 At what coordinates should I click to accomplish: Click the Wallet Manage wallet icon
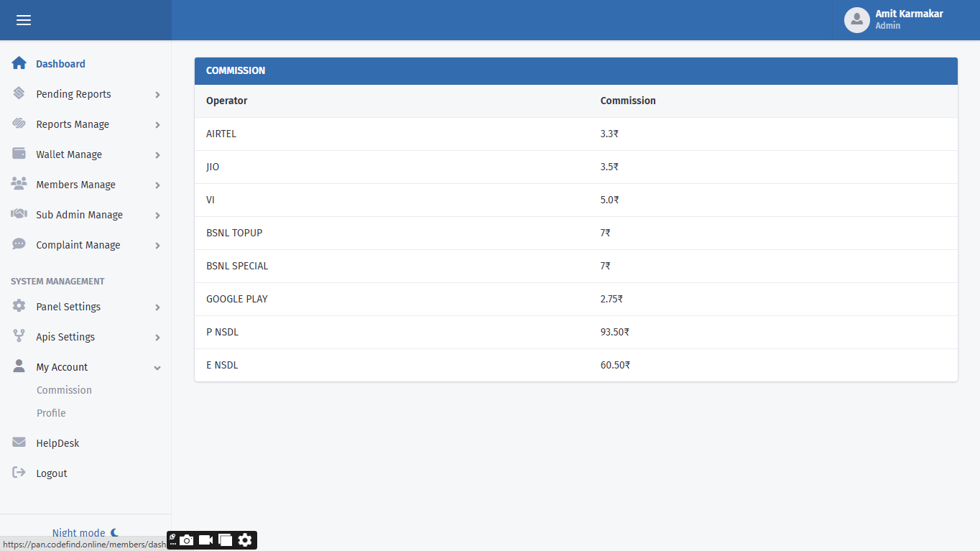click(x=19, y=154)
